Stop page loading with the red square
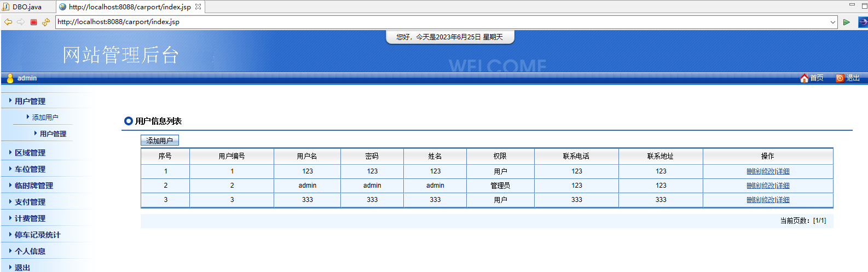The width and height of the screenshot is (868, 272). pyautogui.click(x=33, y=22)
